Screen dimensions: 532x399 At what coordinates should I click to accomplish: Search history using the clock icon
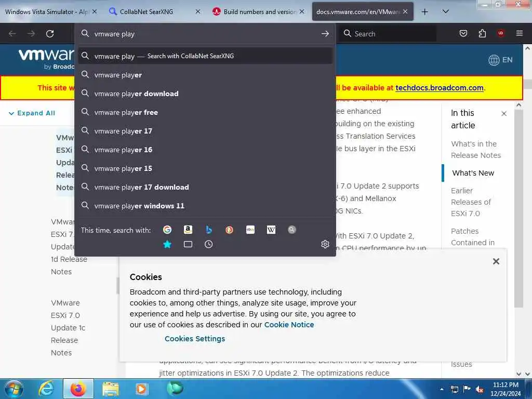209,244
